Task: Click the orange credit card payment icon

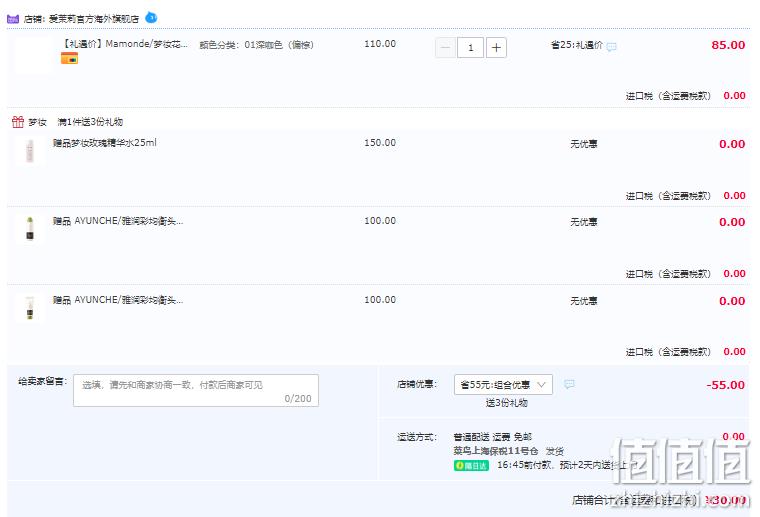Action: 69,59
